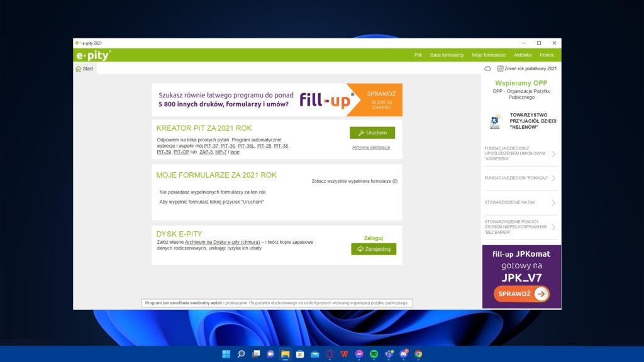The image size is (644, 362).
Task: Open WPS Office from taskbar
Action: coord(344,354)
